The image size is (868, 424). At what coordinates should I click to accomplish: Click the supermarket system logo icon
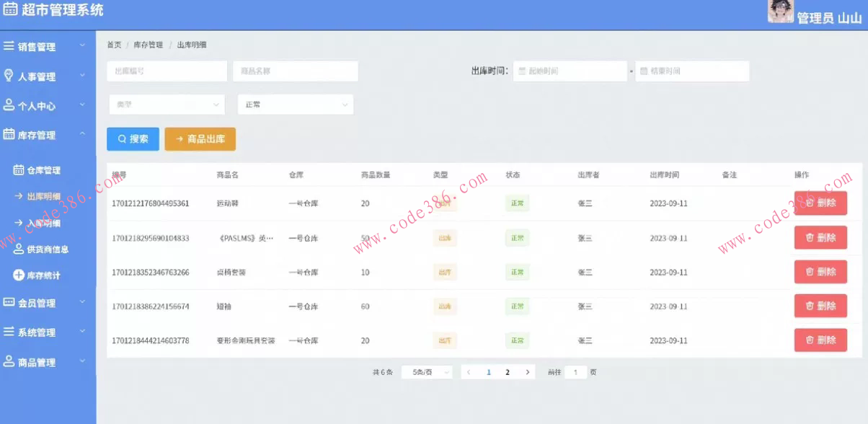(10, 10)
